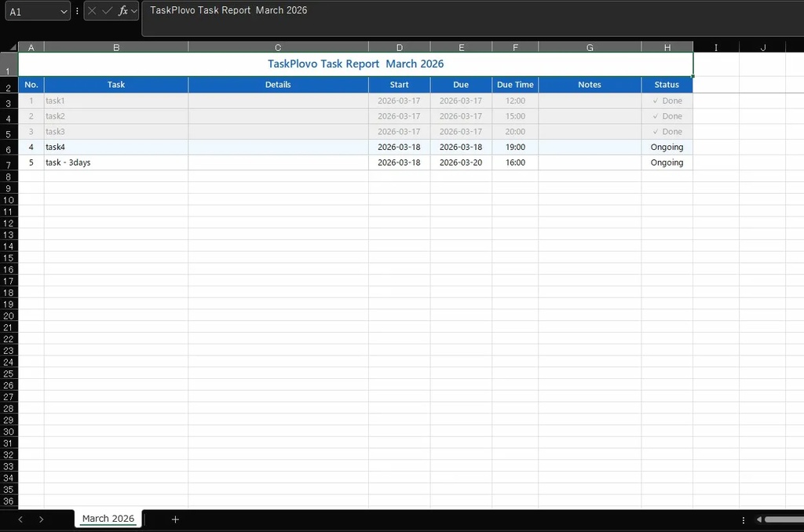
Task: Select column C header
Action: (278, 47)
